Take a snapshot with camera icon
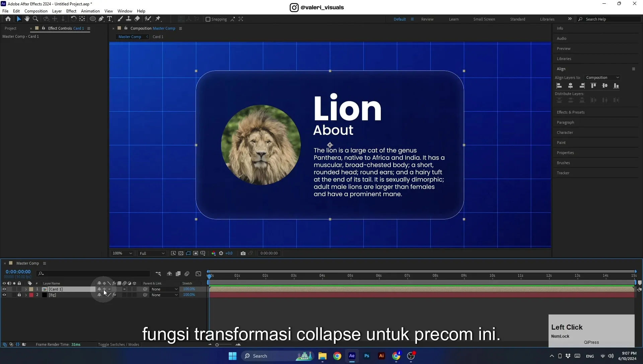Viewport: 643px width, 364px height. click(243, 253)
